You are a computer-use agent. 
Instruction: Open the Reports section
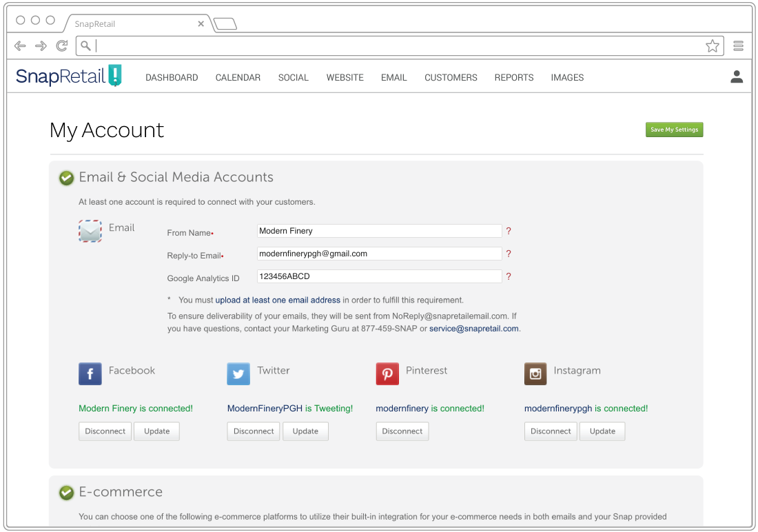514,77
